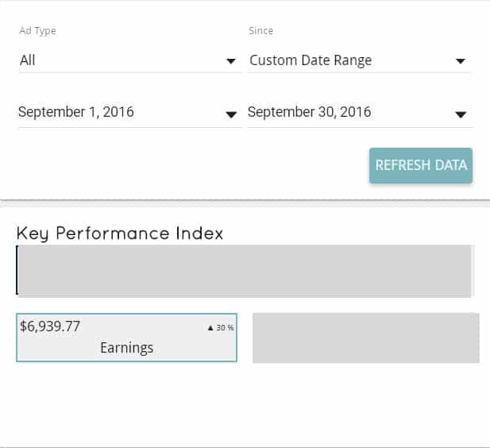Click the end date 'September 30, 2016' text
This screenshot has height=448, width=490.
coord(310,112)
